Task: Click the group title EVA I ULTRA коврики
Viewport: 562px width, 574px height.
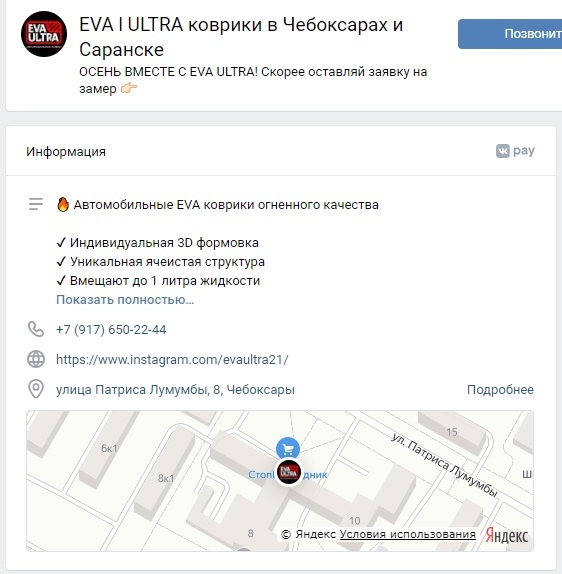Action: click(241, 37)
